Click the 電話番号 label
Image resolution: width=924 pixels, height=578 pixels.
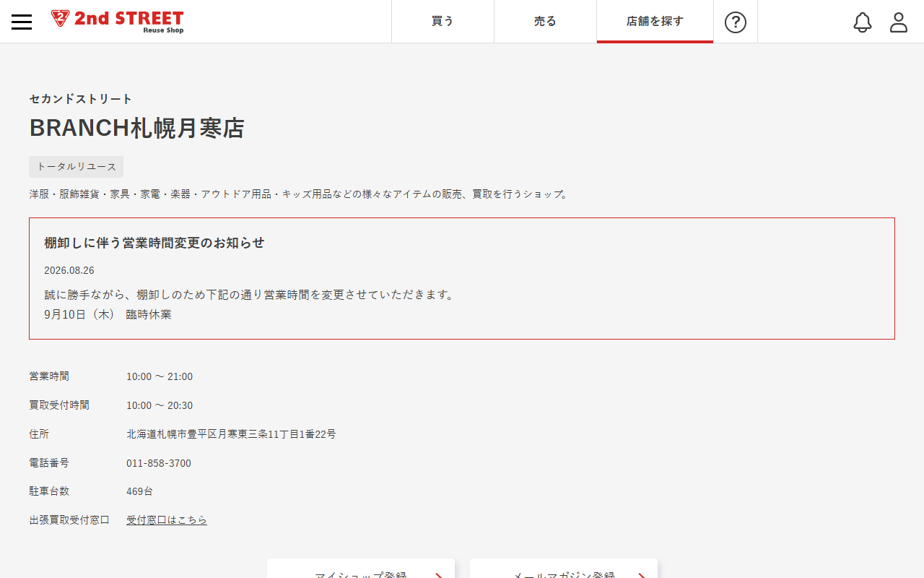pyautogui.click(x=49, y=463)
